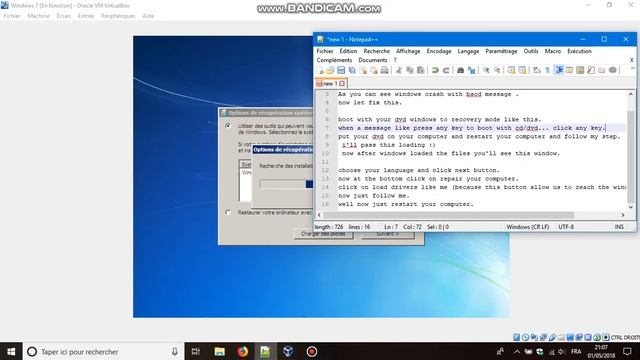Click the Notepad++ vertical scrollbar up arrow
This screenshot has height=360, width=640.
(x=631, y=94)
